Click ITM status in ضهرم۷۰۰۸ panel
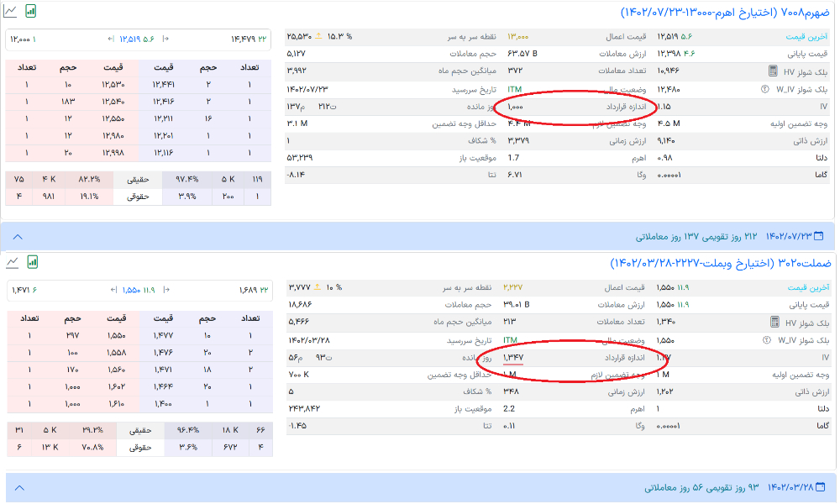Viewport: 840px width, 504px height. (514, 89)
